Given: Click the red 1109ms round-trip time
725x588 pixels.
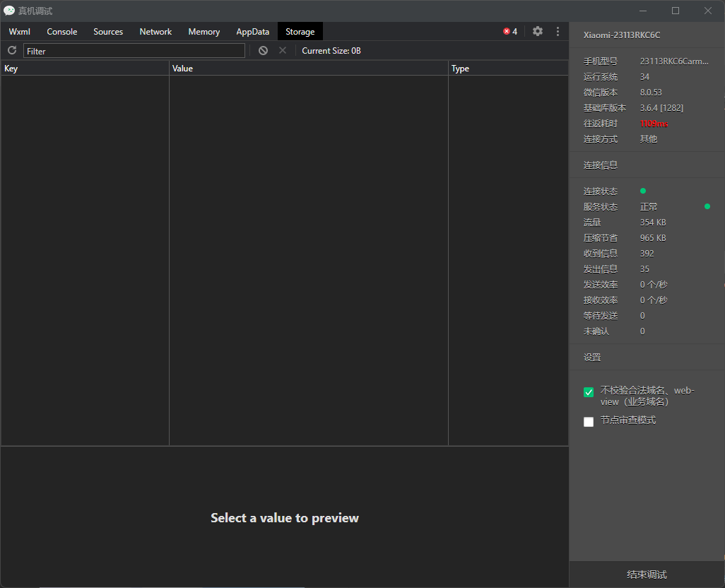Looking at the screenshot, I should point(654,124).
